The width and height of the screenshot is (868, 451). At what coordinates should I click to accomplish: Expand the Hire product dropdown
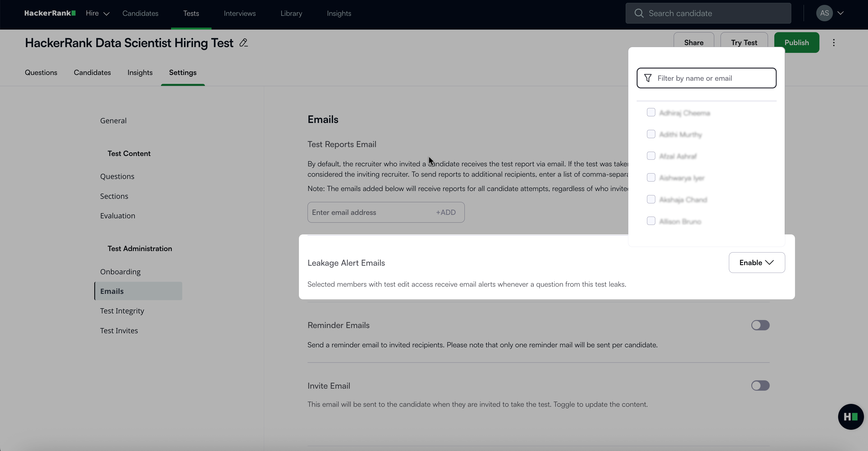(97, 13)
